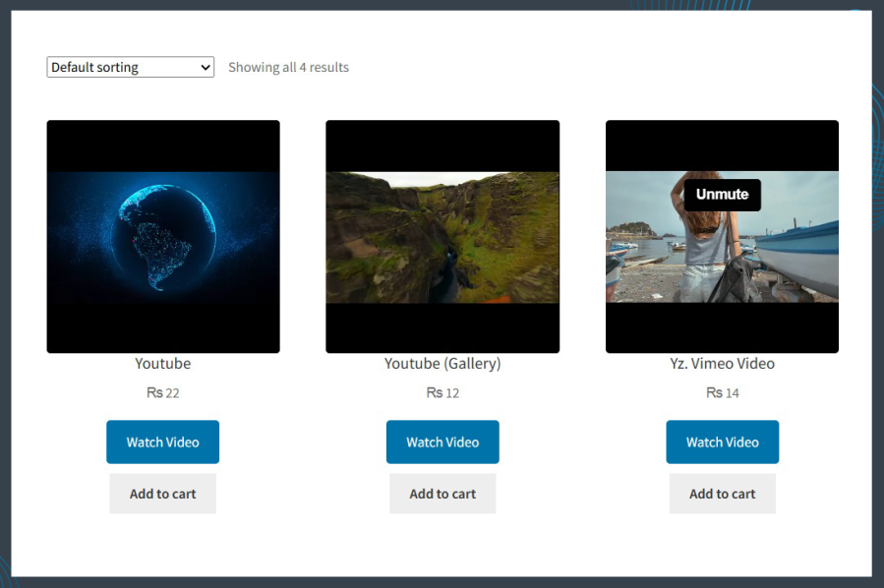Image resolution: width=884 pixels, height=588 pixels.
Task: Click Watch Video for Youtube (Gallery)
Action: coord(442,441)
